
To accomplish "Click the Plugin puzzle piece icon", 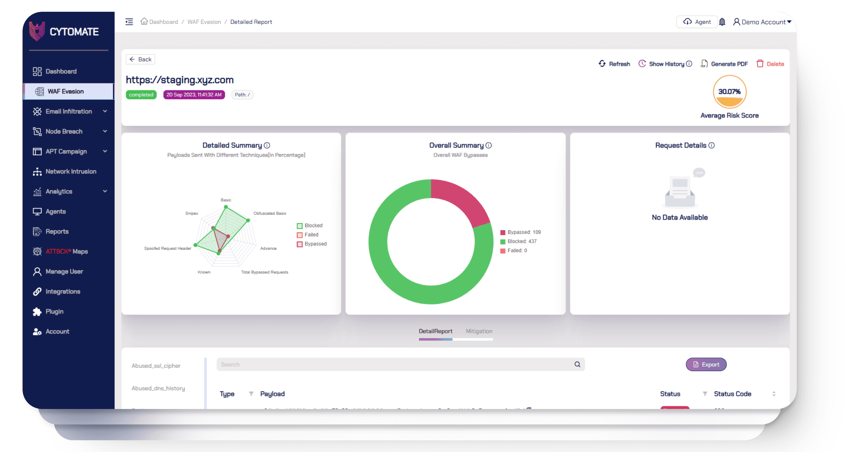I will (37, 312).
